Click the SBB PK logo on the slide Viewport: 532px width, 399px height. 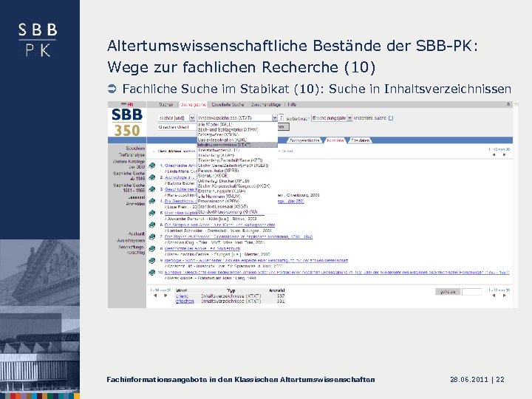(38, 40)
